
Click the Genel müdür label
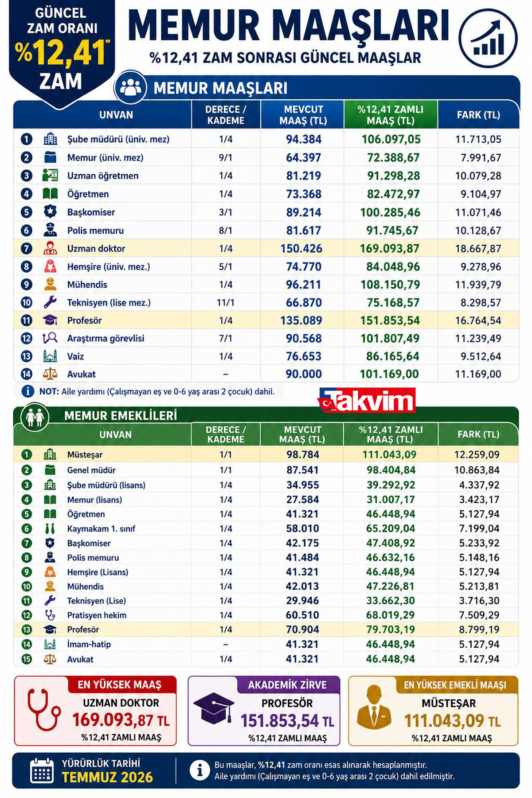[x=91, y=470]
